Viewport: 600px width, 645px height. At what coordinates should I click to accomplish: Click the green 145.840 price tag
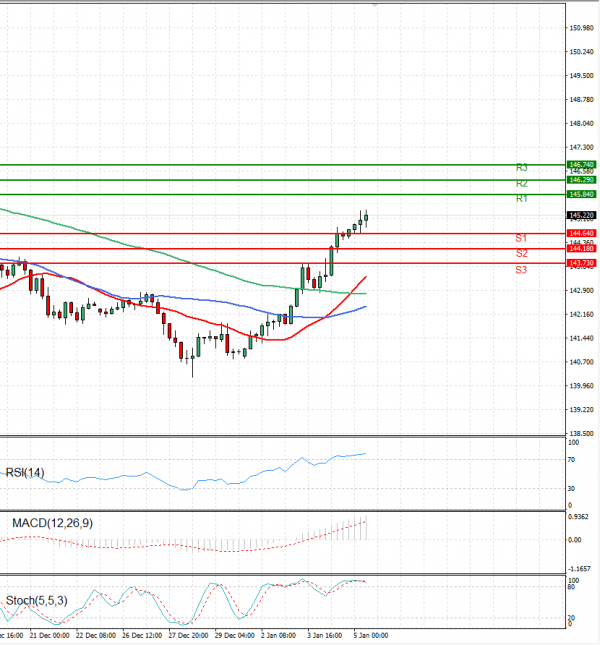click(581, 194)
